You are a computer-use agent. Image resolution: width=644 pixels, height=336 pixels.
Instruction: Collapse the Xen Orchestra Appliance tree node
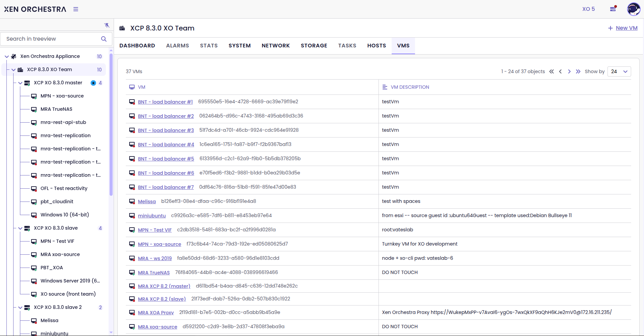click(7, 57)
